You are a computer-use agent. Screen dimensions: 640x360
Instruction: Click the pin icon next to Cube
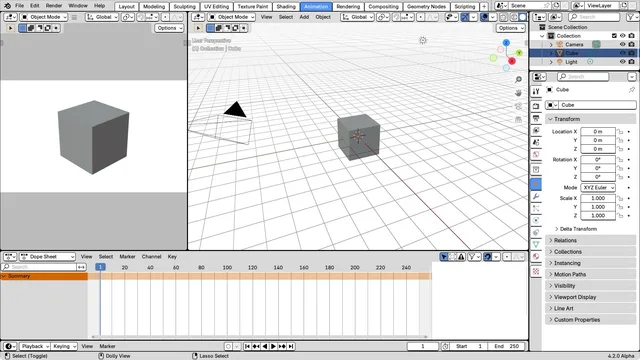tap(631, 89)
